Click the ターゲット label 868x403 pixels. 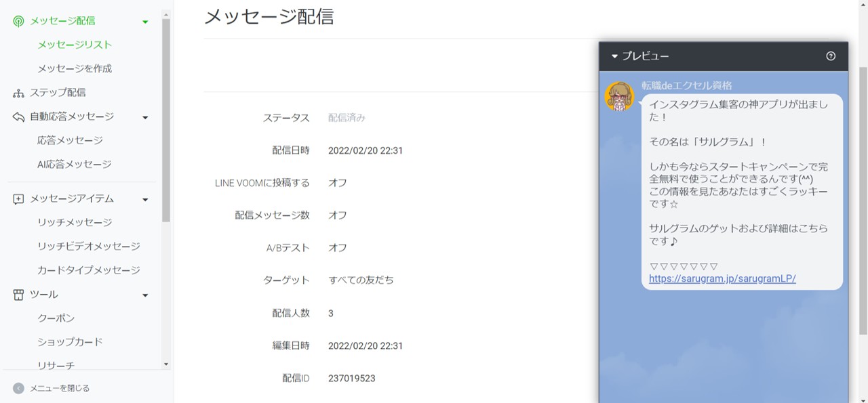click(286, 280)
